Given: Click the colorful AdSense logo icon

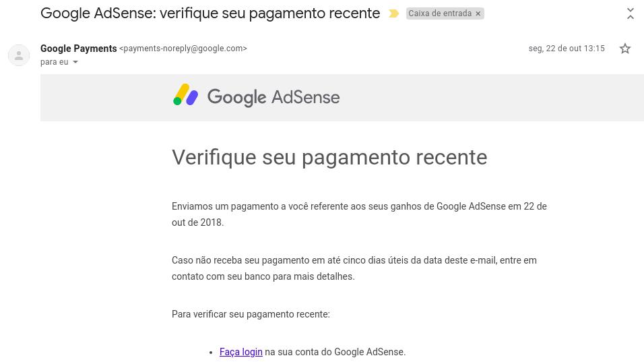Looking at the screenshot, I should coord(186,95).
